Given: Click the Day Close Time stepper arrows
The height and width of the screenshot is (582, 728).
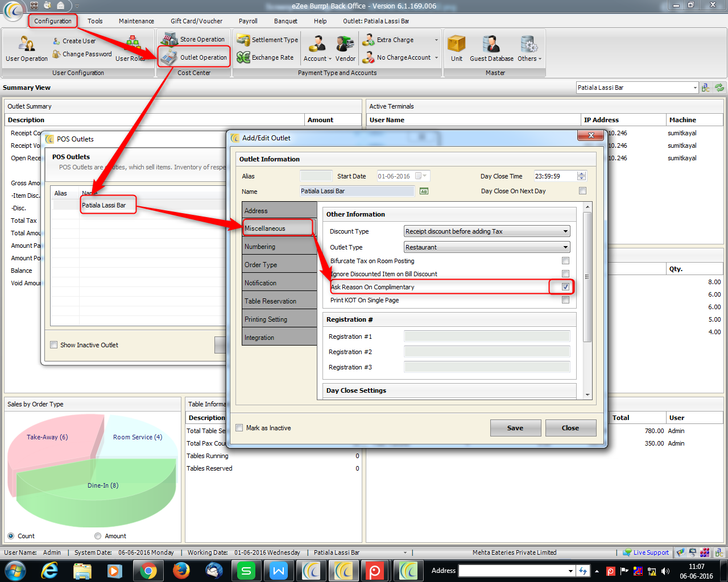Looking at the screenshot, I should click(x=581, y=176).
